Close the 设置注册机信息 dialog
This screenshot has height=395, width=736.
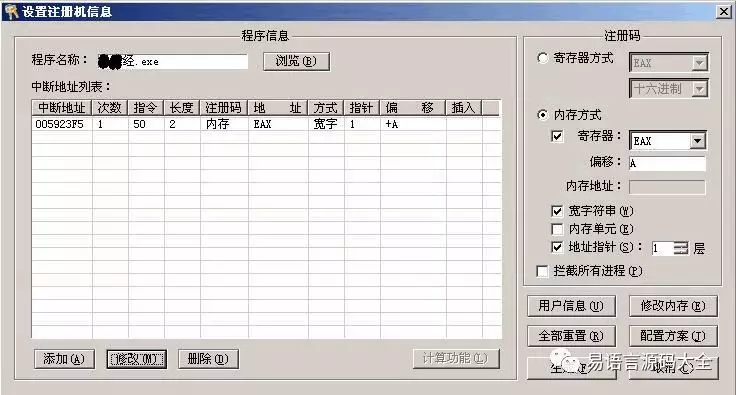(724, 12)
